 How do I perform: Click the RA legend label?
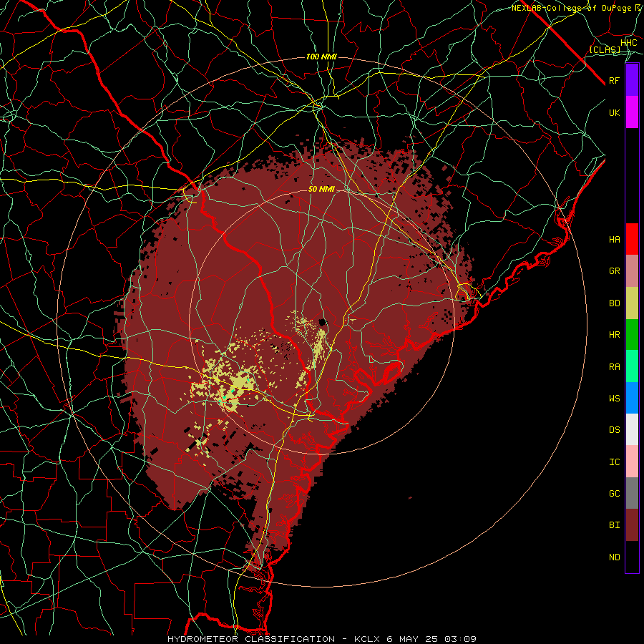click(614, 367)
